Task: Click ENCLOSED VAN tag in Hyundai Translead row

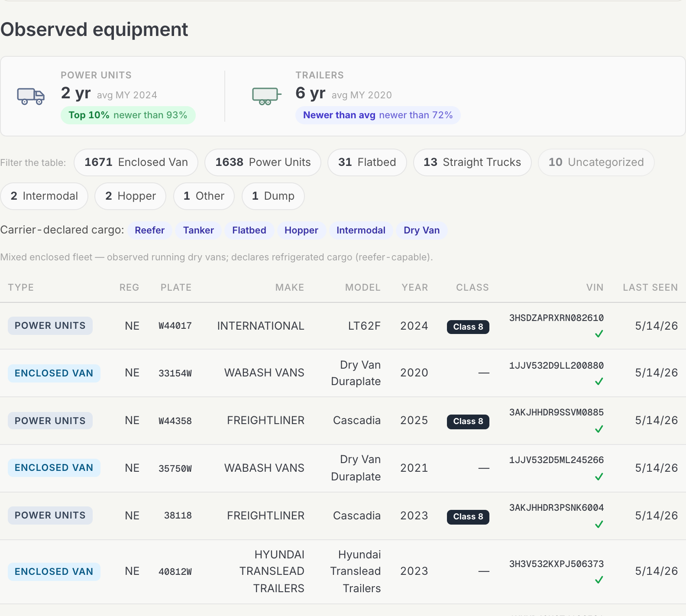Action: (x=54, y=572)
